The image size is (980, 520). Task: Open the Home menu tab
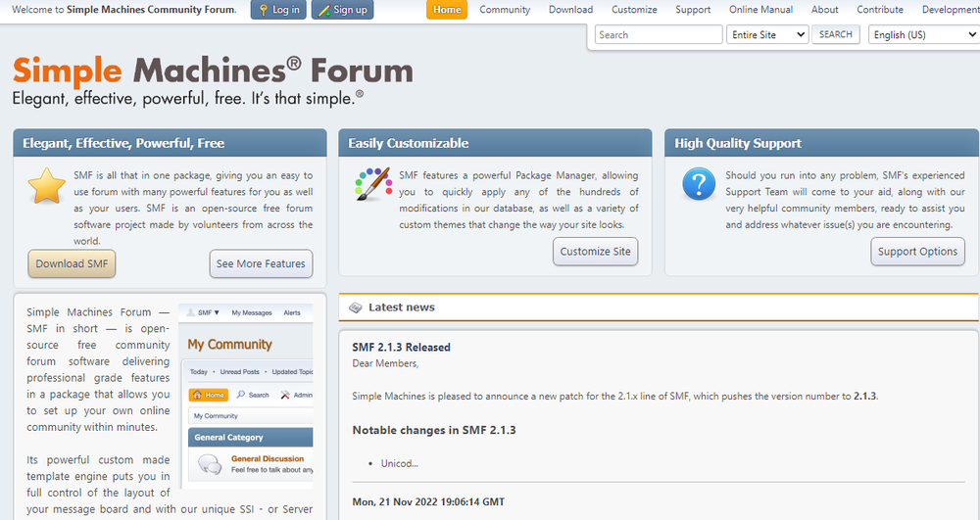(447, 10)
